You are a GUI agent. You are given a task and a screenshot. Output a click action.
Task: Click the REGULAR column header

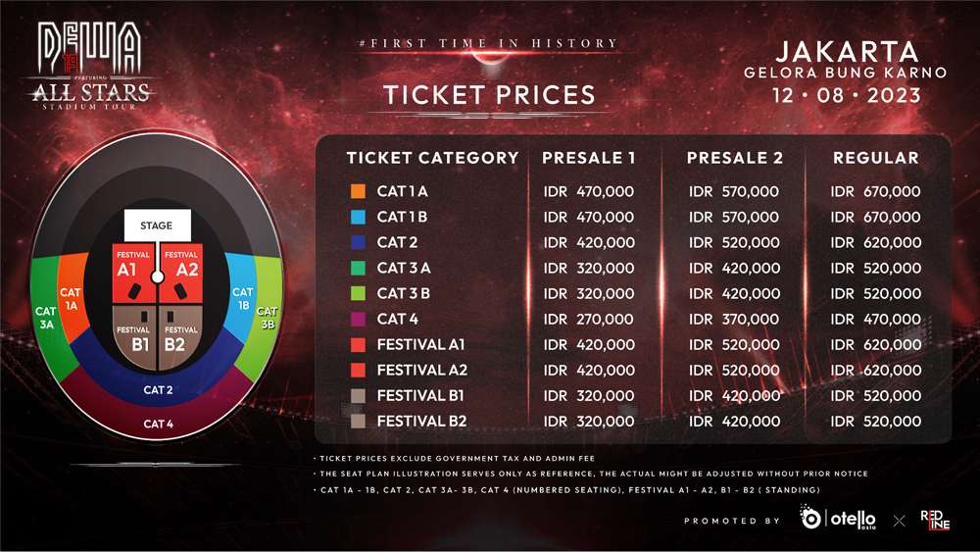click(x=876, y=158)
